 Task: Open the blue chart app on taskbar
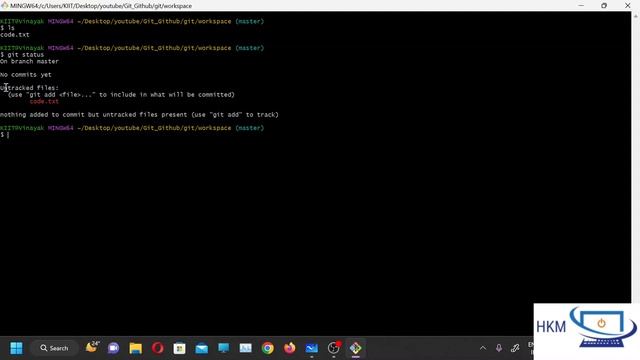[x=312, y=348]
